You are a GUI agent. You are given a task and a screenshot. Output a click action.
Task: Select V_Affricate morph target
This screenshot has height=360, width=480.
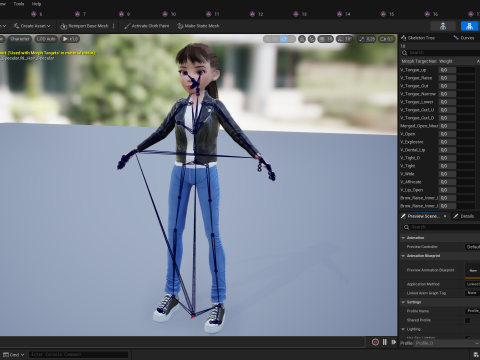pyautogui.click(x=411, y=182)
